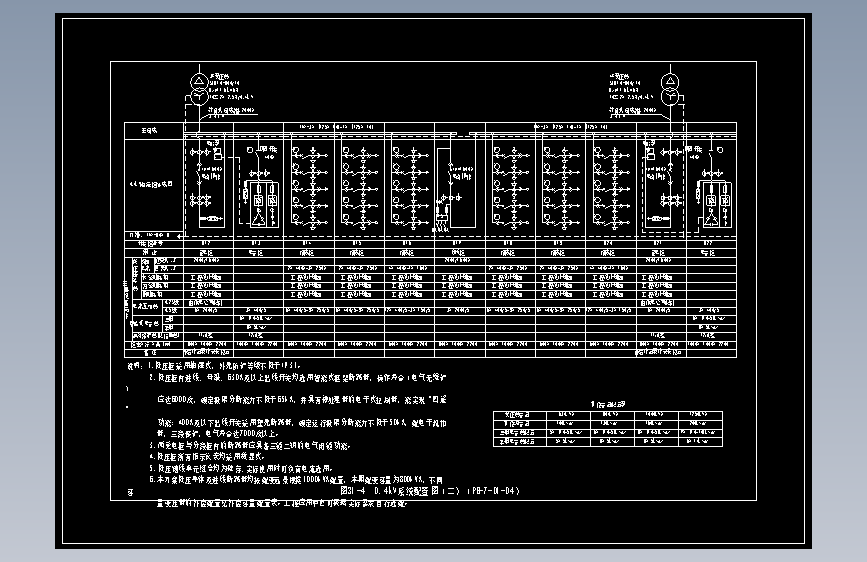Click the '主母线' row label cell
867x562 pixels.
(154, 131)
